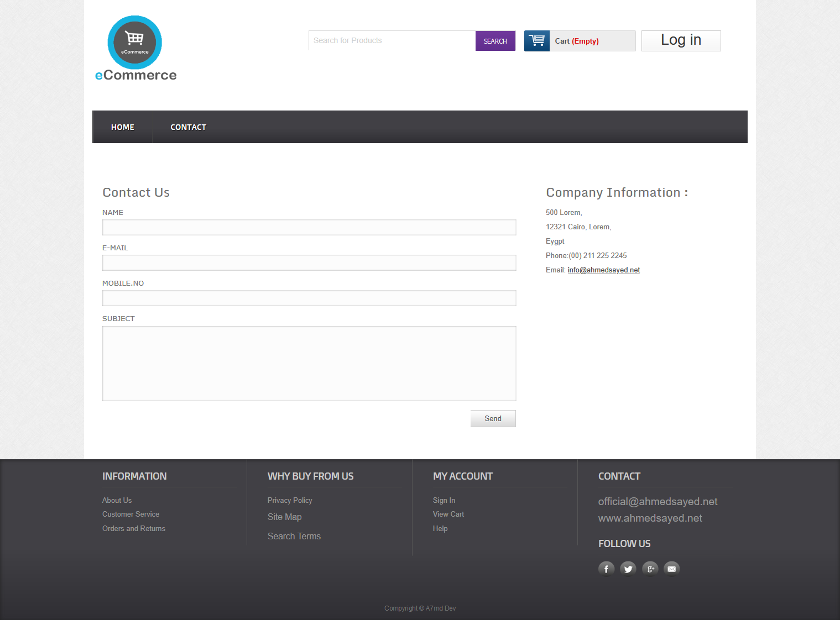Click the MY ACCOUNT footer heading
840x620 pixels.
click(x=463, y=476)
